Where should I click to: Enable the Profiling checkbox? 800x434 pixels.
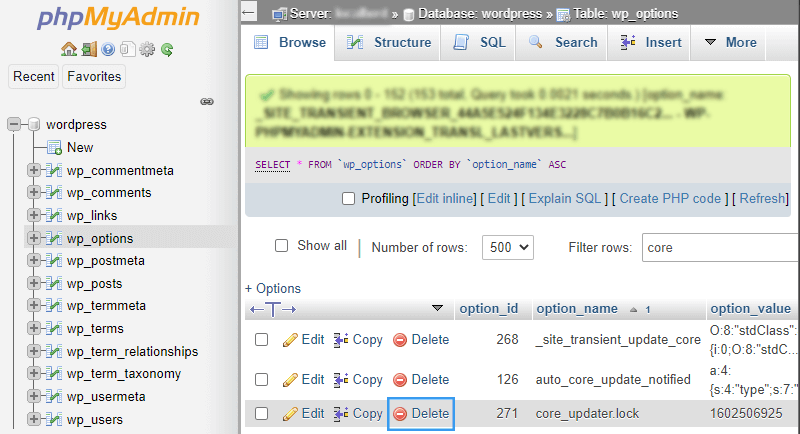pos(348,198)
